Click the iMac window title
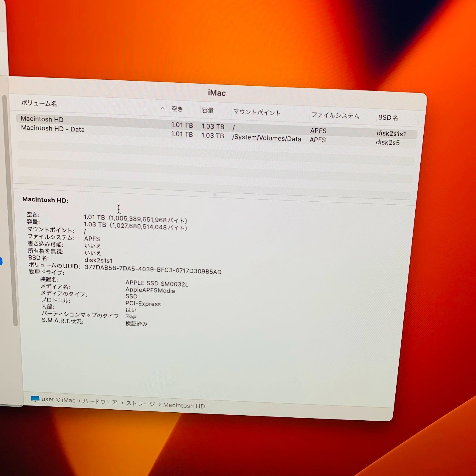This screenshot has height=476, width=476. 217,93
